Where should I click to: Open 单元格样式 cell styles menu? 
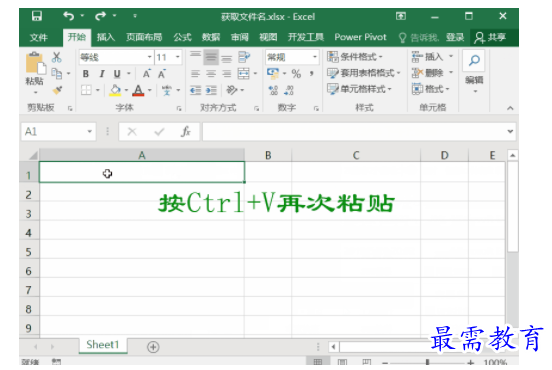(x=359, y=89)
